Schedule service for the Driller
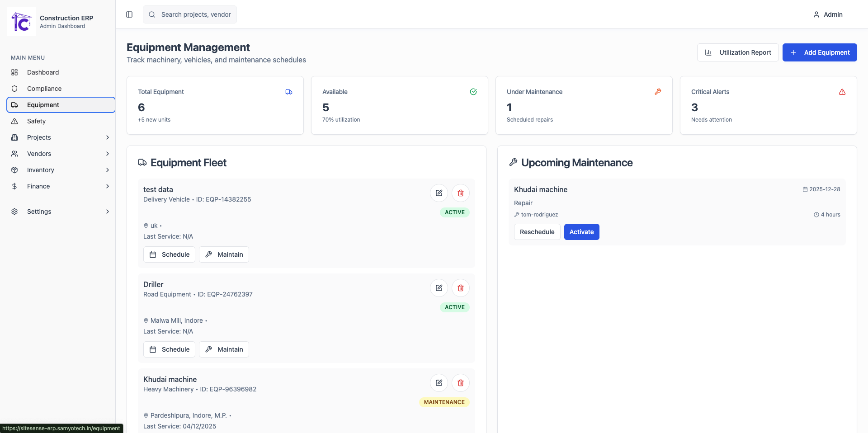This screenshot has width=868, height=433. [x=169, y=349]
